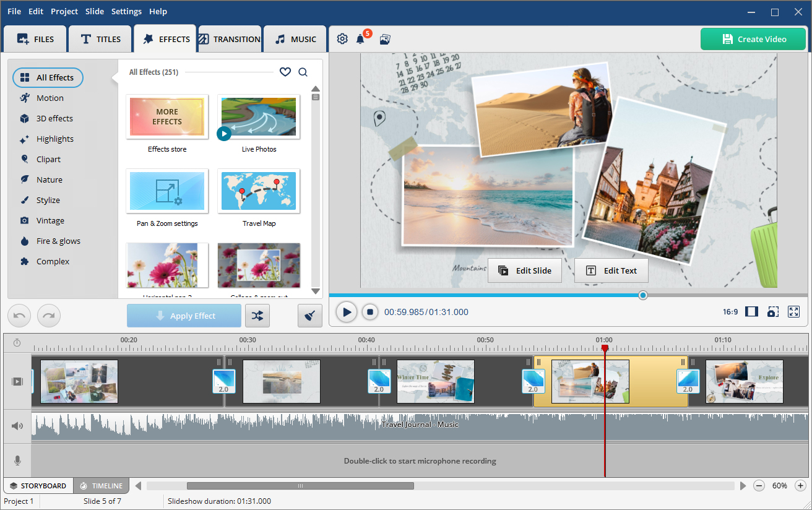Open the settings gear icon
This screenshot has height=510, width=812.
pos(342,39)
